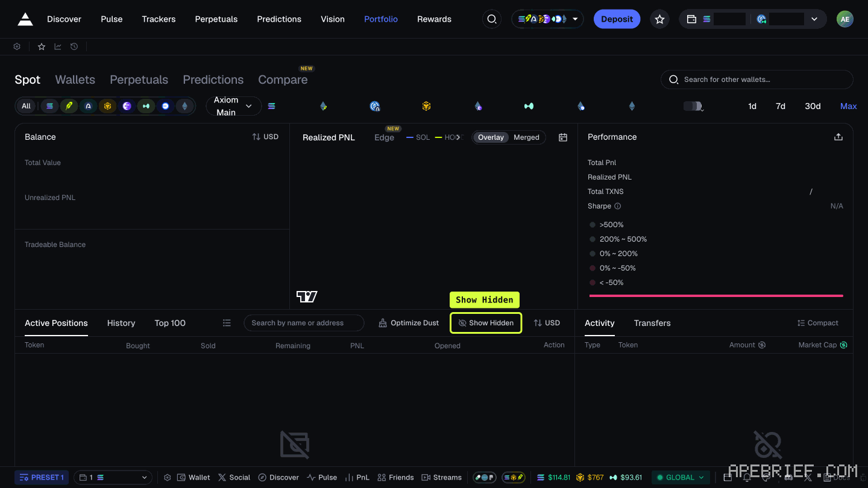
Task: Switch to the portfolio Perpetuals tab
Action: (x=139, y=80)
